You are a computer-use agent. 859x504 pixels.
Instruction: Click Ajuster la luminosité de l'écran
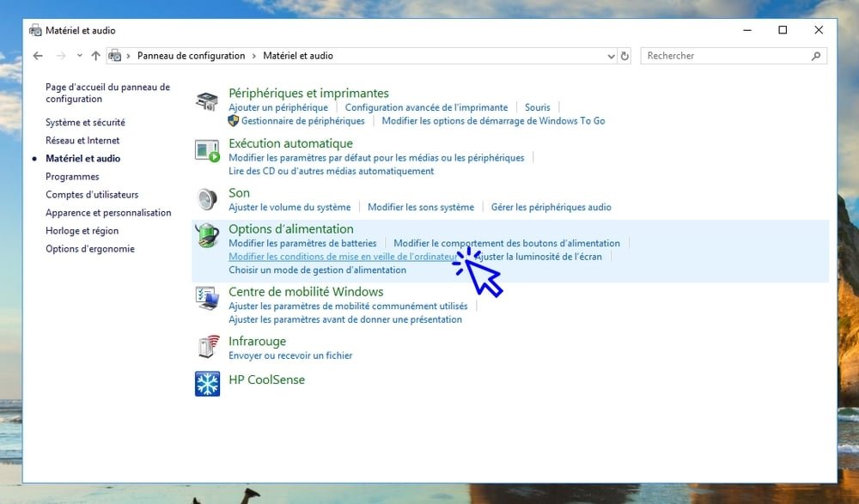point(538,257)
